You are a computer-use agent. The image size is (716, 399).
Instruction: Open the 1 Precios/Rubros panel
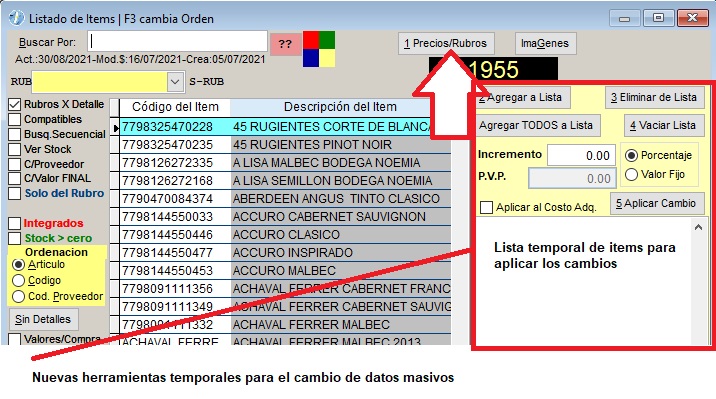(446, 44)
